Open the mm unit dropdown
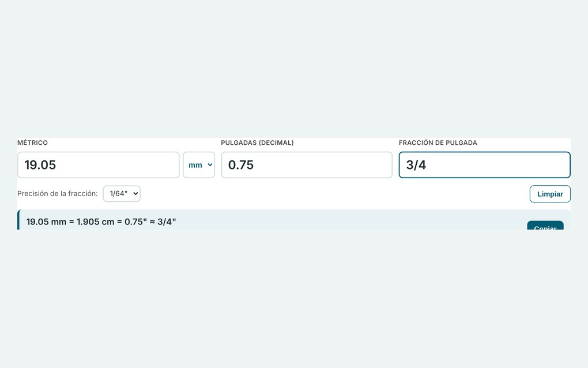This screenshot has height=368, width=588. pos(199,165)
